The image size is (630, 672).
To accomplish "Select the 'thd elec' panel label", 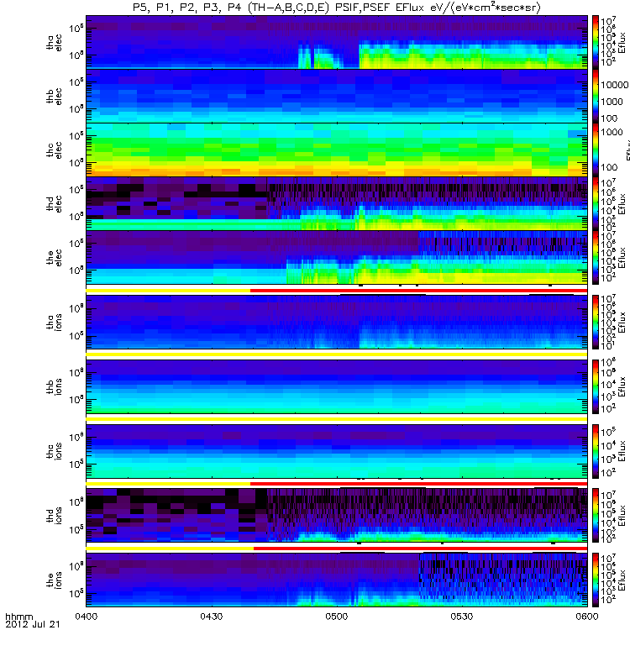I will point(54,204).
